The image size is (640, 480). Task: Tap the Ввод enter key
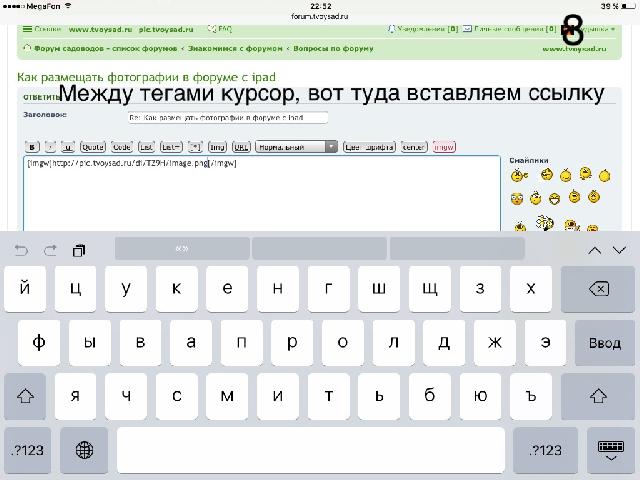point(605,342)
